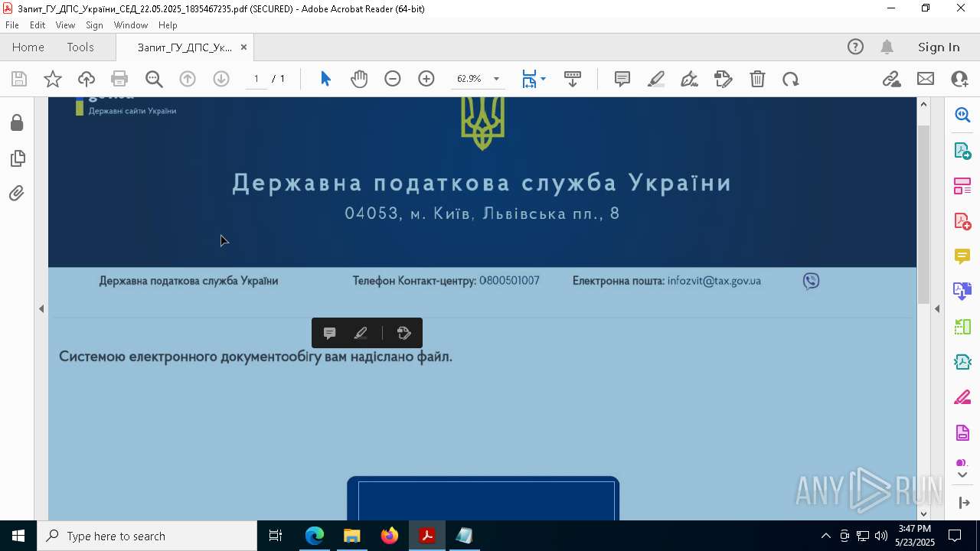Click the infozvit@tax.gov.ua email link
Image resolution: width=980 pixels, height=551 pixels.
click(714, 281)
